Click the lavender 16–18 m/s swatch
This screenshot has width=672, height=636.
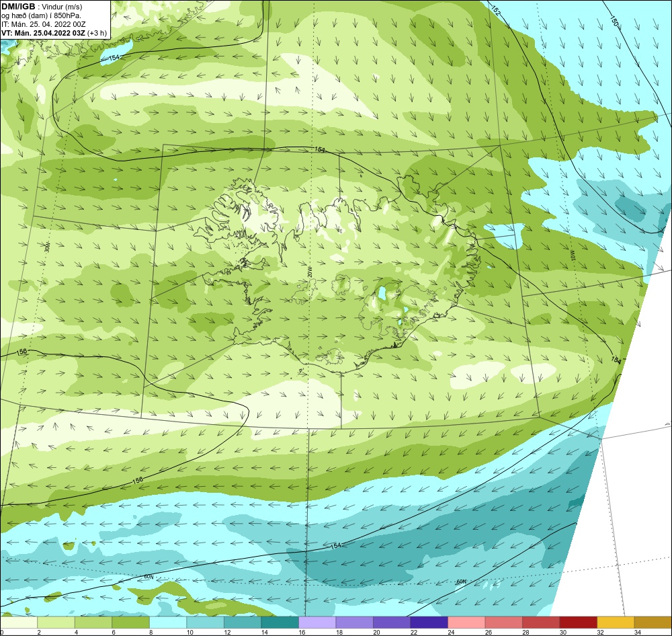(317, 623)
